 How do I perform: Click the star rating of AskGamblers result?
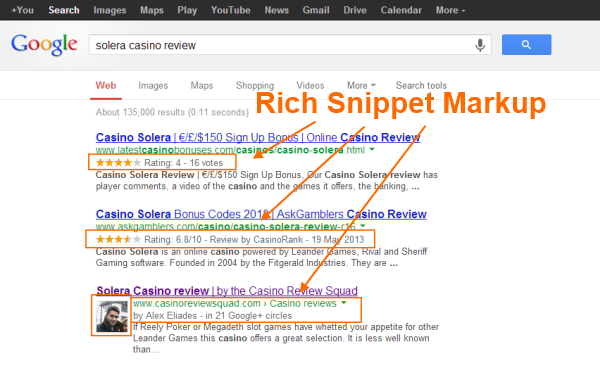point(118,239)
